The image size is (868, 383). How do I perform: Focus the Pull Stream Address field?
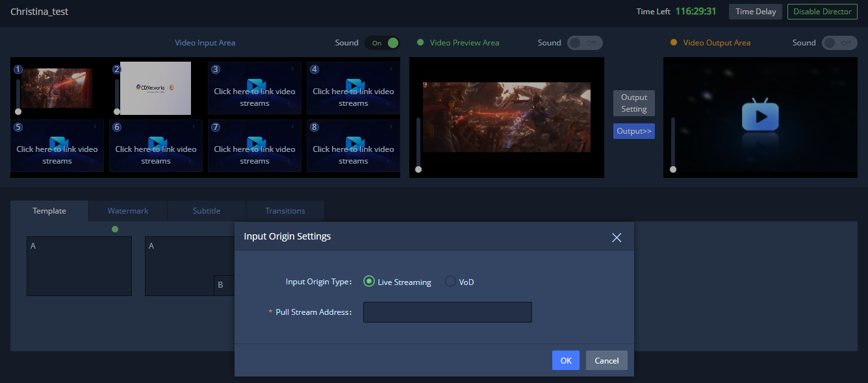click(448, 312)
